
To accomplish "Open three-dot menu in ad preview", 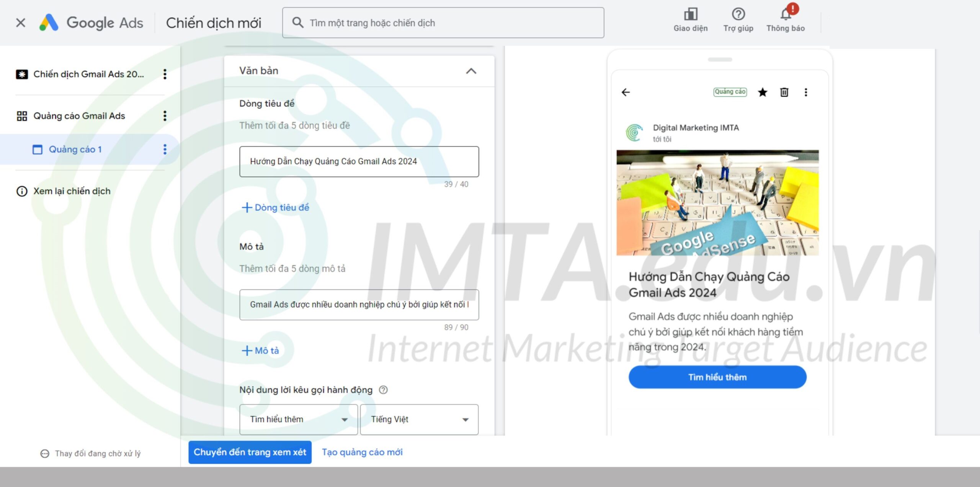I will [806, 92].
